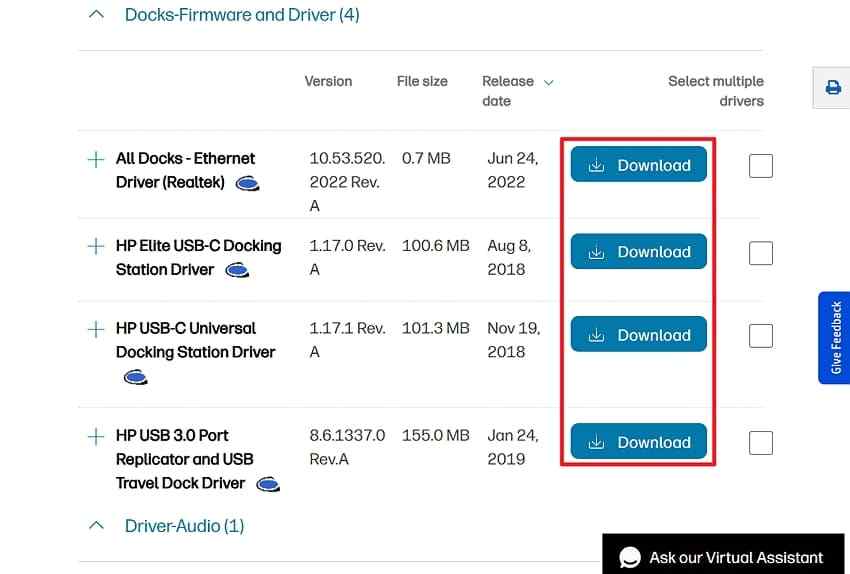Click the 101.3 MB file size
The width and height of the screenshot is (850, 574).
435,328
